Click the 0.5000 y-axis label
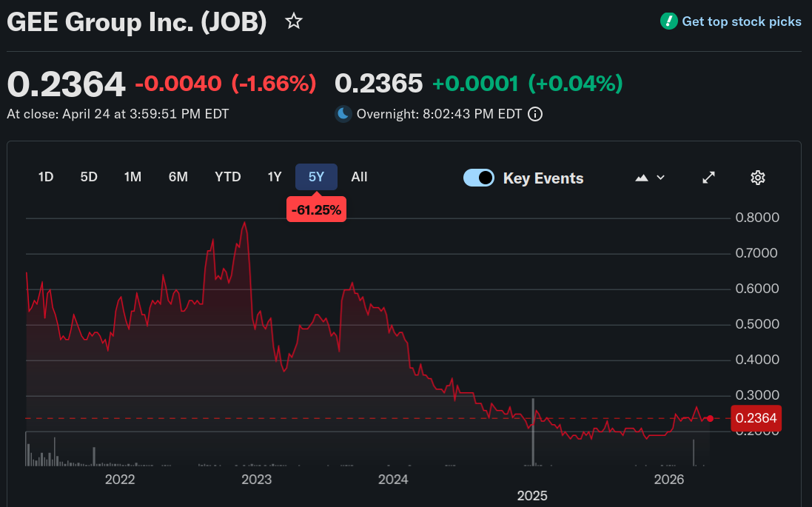Image resolution: width=812 pixels, height=507 pixels. point(757,324)
